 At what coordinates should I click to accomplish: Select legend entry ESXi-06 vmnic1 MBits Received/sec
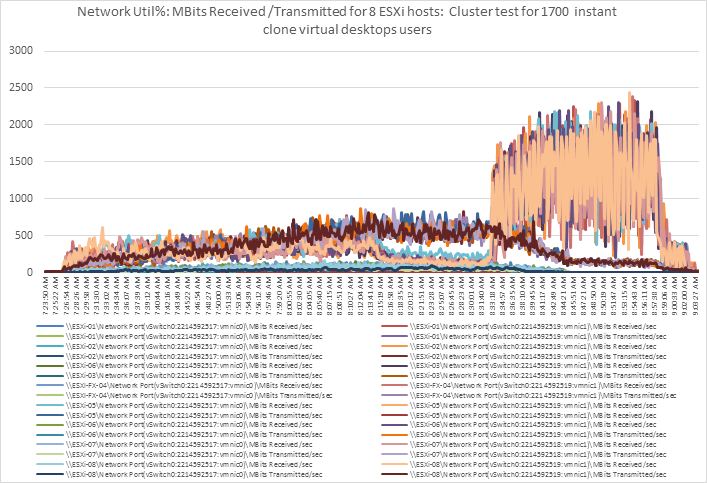519,425
